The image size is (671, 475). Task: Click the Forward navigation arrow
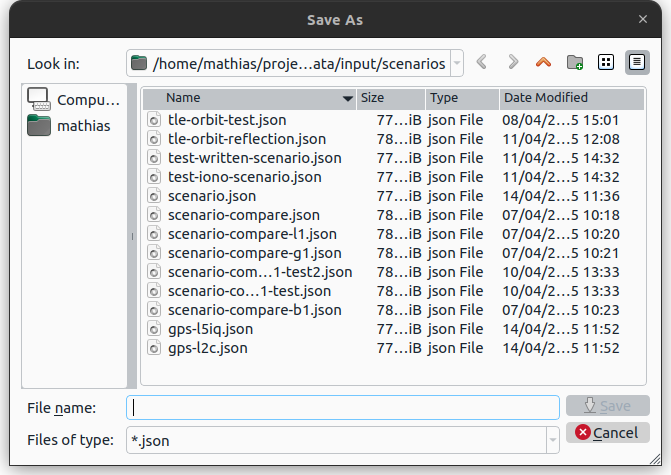click(x=513, y=63)
